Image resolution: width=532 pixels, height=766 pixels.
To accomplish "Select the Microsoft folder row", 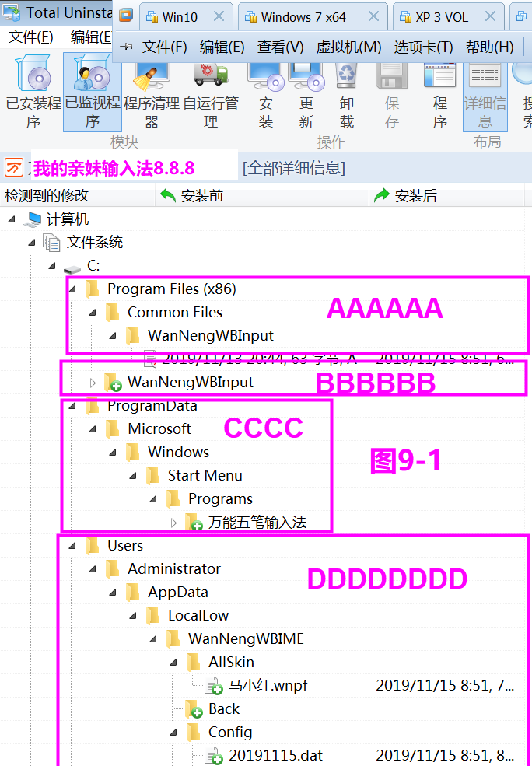I will tap(159, 429).
